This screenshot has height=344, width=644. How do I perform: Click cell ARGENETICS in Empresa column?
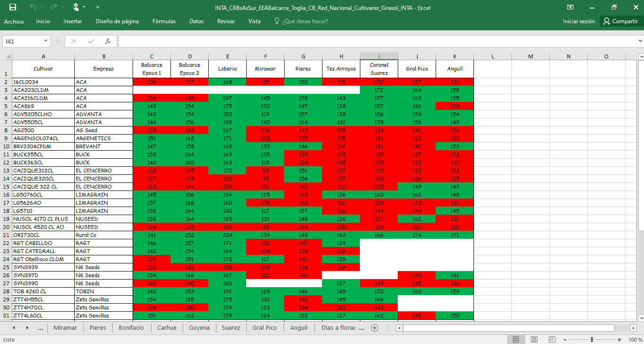(x=104, y=138)
